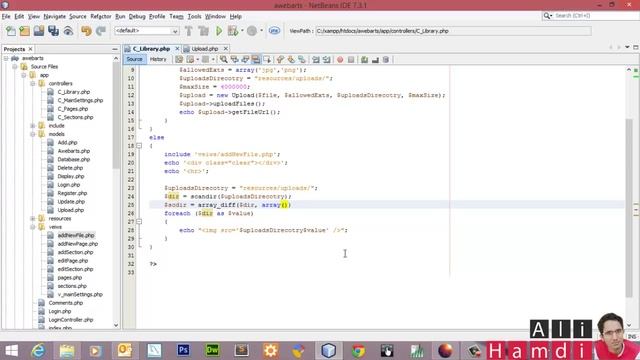Collapse the Source Files tree node
Image resolution: width=640 pixels, height=360 pixels.
[15, 67]
